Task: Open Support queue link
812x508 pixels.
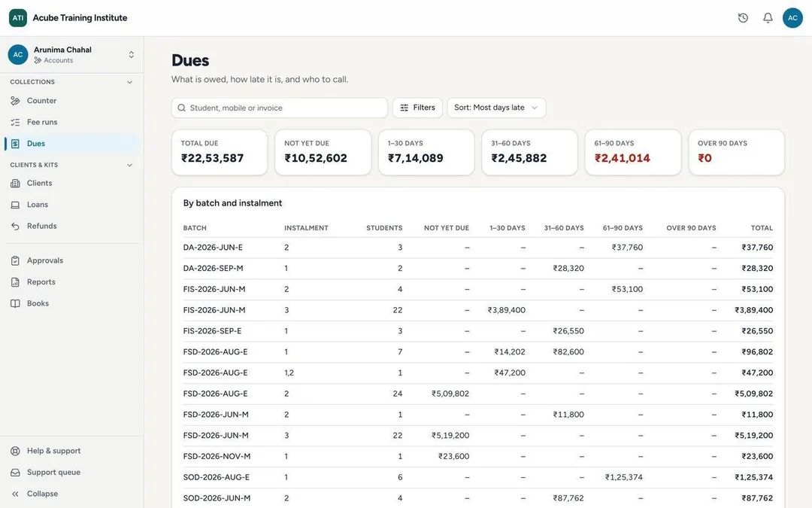Action: tap(71, 472)
